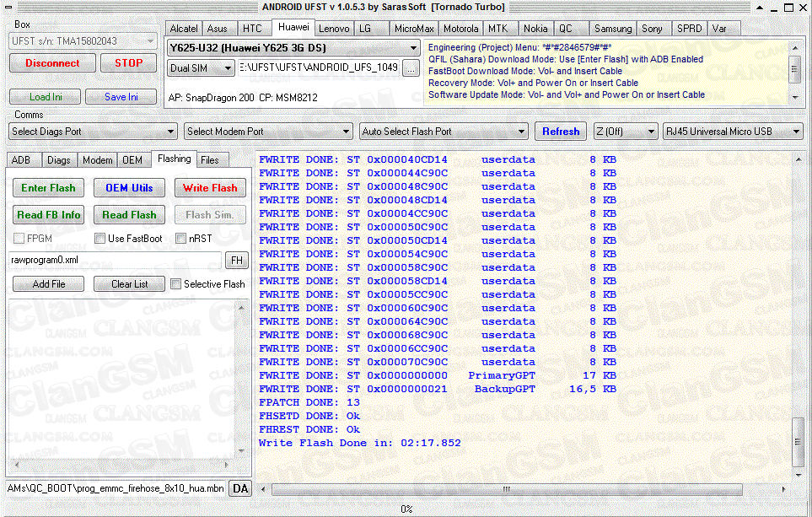Image resolution: width=812 pixels, height=517 pixels.
Task: Enable the Use FastBoot option
Action: tap(100, 239)
